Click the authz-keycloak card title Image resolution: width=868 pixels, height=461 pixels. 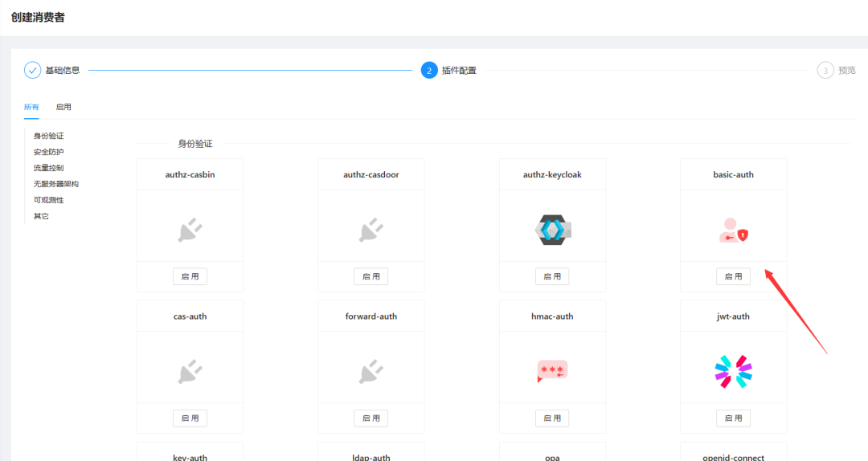tap(552, 174)
